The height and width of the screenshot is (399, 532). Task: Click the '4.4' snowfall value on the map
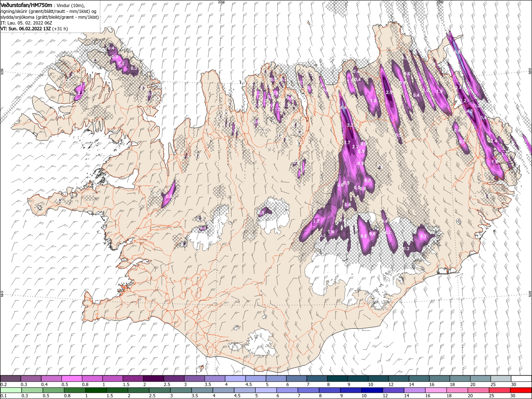343,108
